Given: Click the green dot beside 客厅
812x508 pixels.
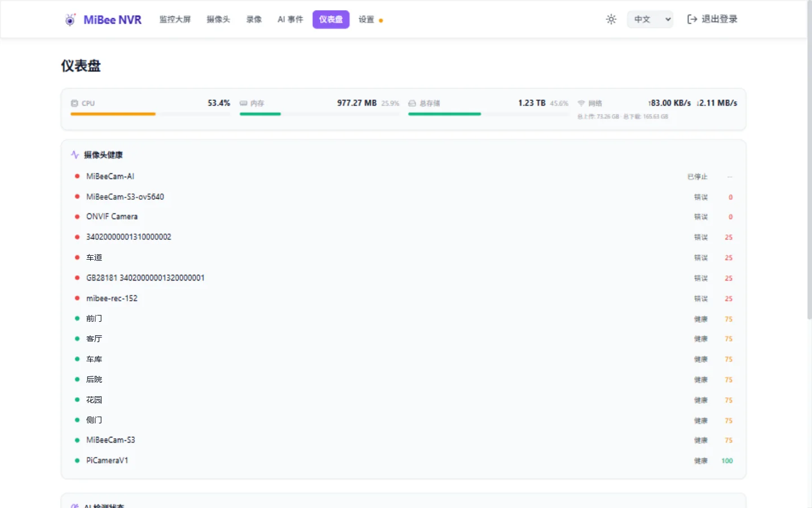Looking at the screenshot, I should [77, 339].
